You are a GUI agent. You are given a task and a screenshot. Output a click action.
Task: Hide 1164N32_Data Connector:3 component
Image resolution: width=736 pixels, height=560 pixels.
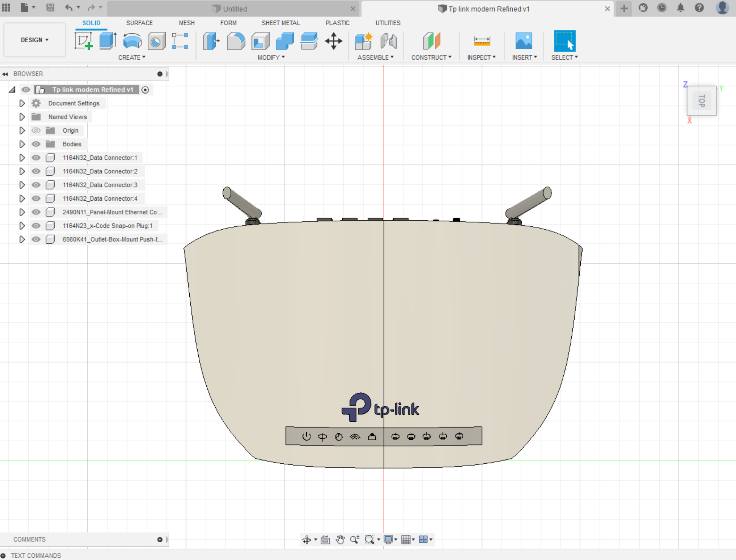click(x=36, y=185)
